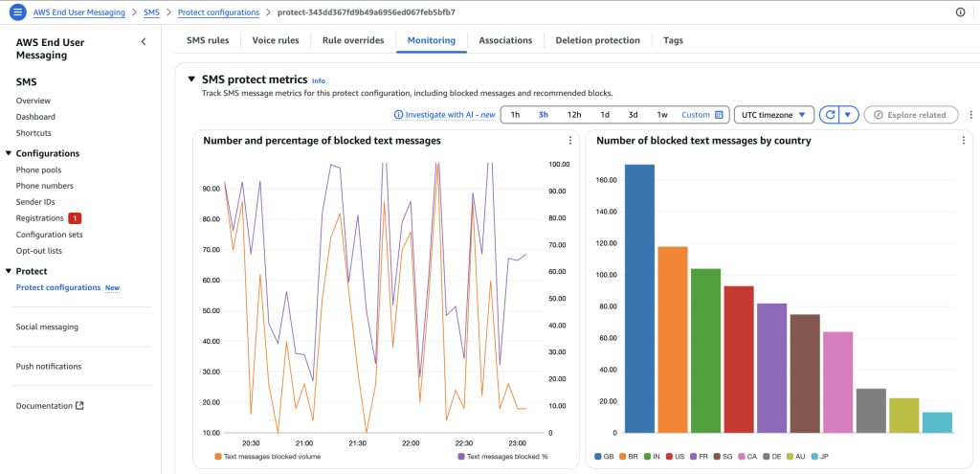Click the refresh metrics button
Viewport: 980px width, 474px height.
tap(831, 115)
